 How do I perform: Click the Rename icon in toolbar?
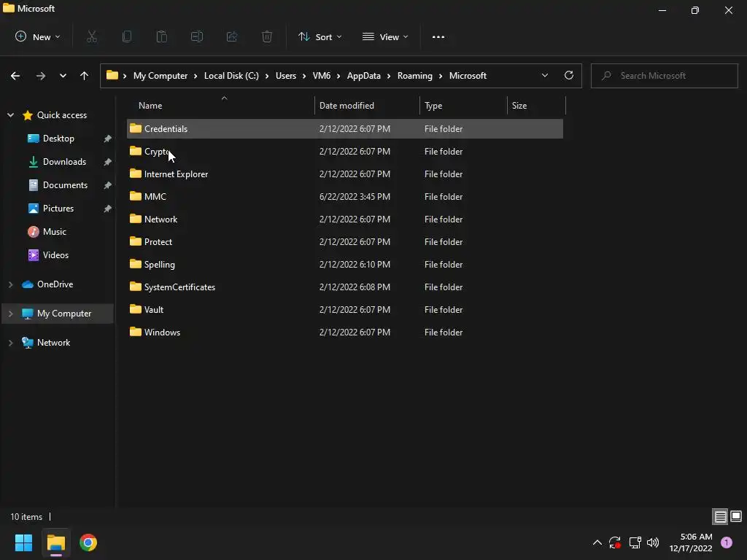pos(197,36)
